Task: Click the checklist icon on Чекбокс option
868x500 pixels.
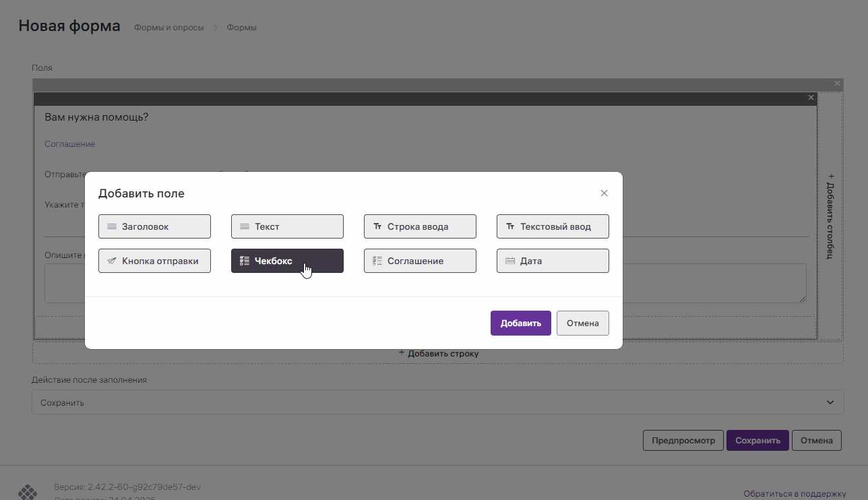Action: [245, 261]
